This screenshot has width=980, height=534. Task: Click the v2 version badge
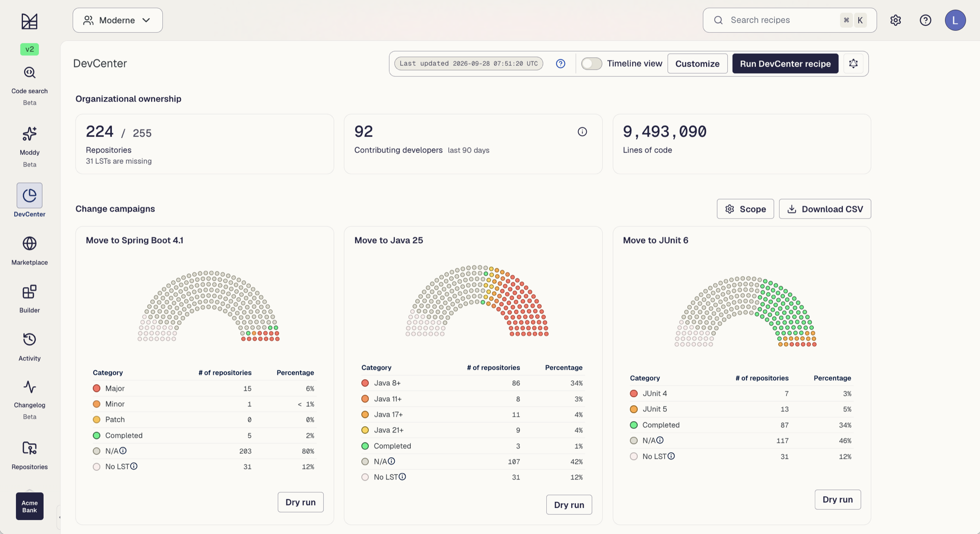click(29, 49)
